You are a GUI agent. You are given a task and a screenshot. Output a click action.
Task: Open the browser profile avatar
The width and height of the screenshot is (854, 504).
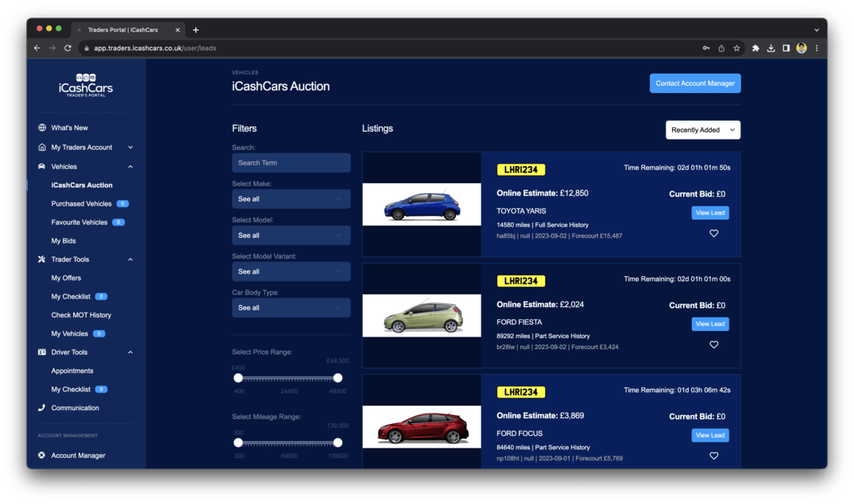tap(801, 48)
